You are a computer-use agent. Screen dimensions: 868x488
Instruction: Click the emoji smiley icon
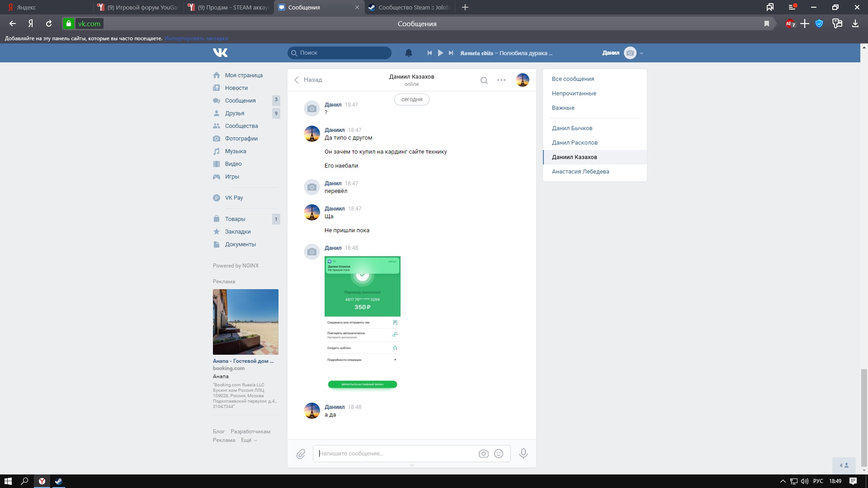pyautogui.click(x=499, y=454)
